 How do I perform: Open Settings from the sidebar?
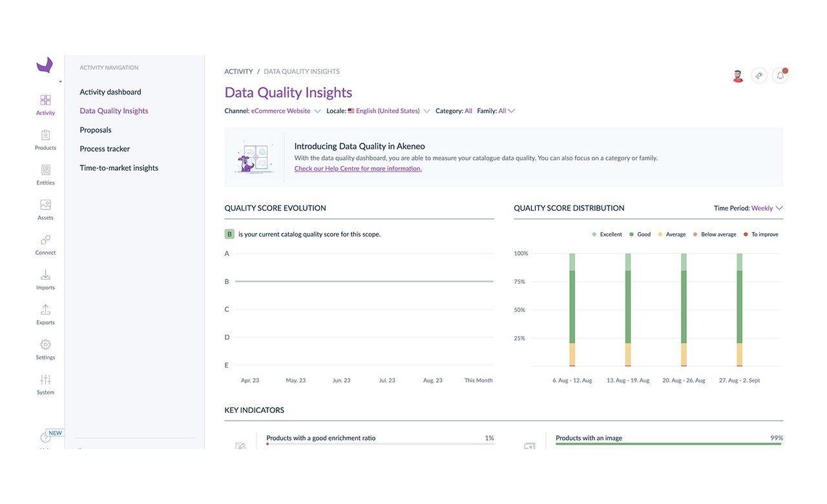[45, 349]
